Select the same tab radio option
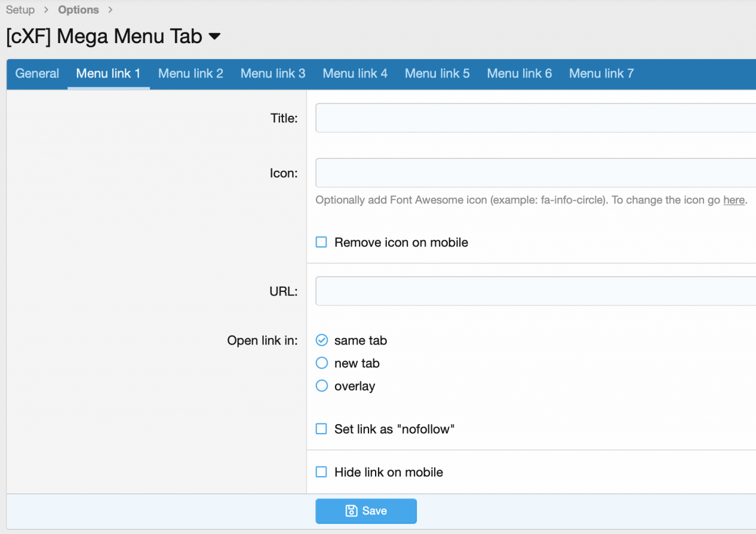This screenshot has width=756, height=534. point(322,340)
